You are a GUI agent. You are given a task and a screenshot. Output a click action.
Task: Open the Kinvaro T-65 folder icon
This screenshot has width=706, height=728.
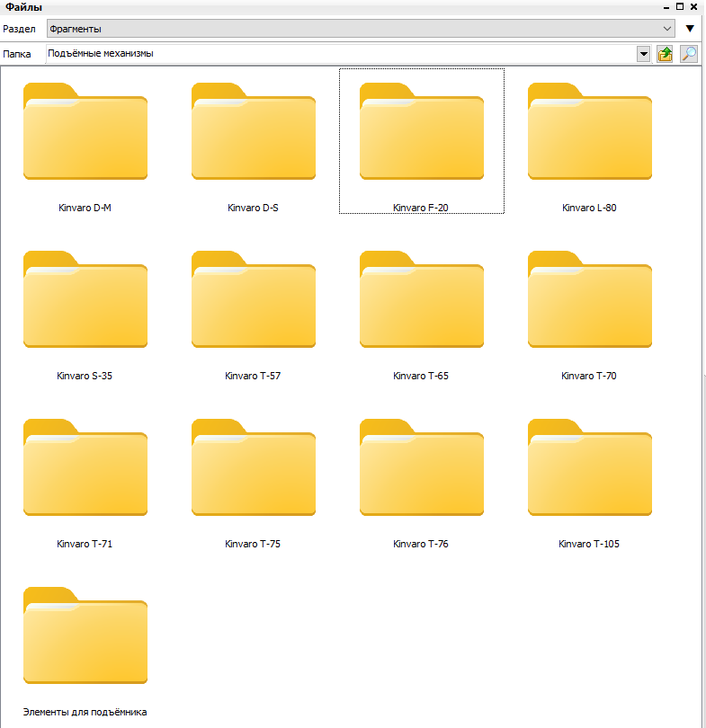click(x=422, y=299)
